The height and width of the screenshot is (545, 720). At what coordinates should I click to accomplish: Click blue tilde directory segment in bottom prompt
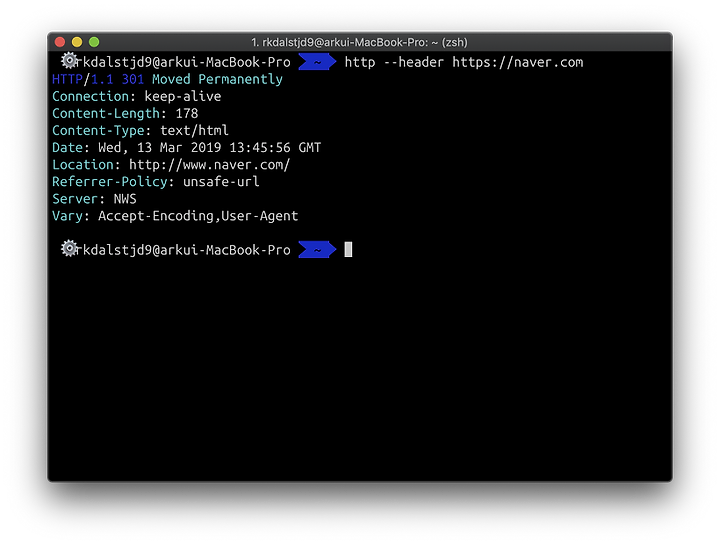(x=317, y=250)
